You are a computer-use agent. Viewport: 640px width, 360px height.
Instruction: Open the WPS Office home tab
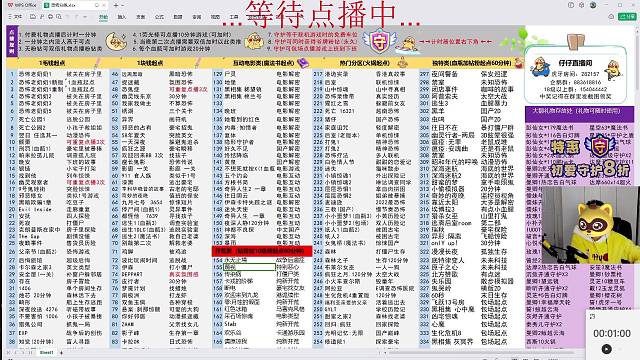click(21, 5)
